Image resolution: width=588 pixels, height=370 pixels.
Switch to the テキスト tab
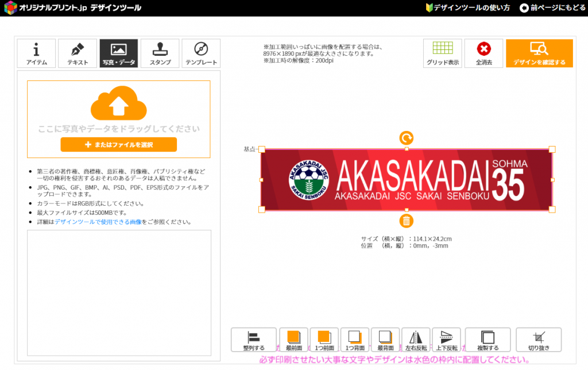pyautogui.click(x=78, y=53)
